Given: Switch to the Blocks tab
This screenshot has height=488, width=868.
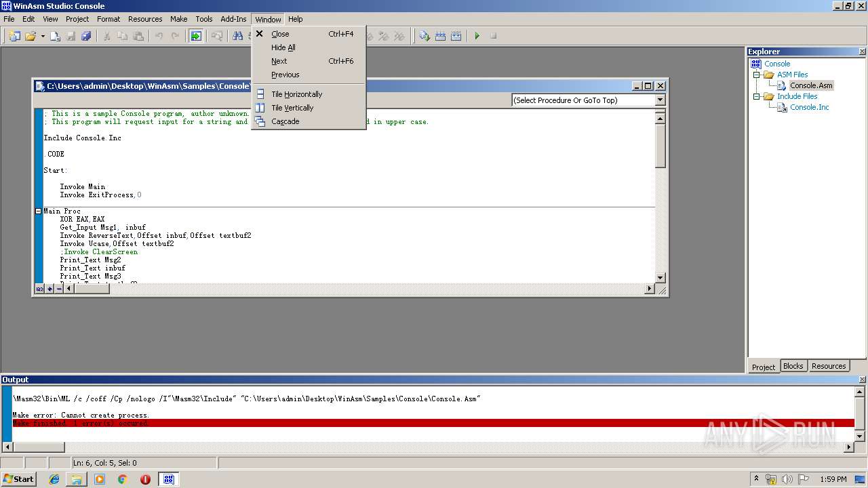Looking at the screenshot, I should coord(793,366).
